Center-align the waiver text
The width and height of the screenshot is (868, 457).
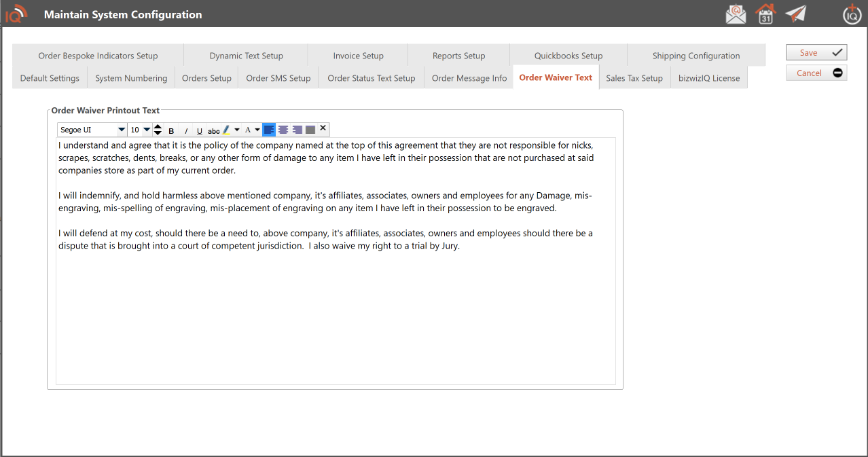[283, 130]
